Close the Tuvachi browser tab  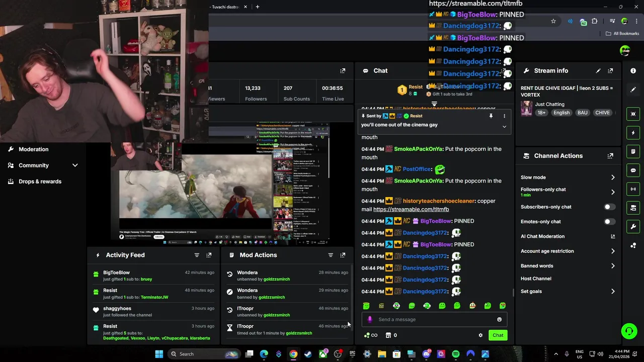(x=246, y=7)
